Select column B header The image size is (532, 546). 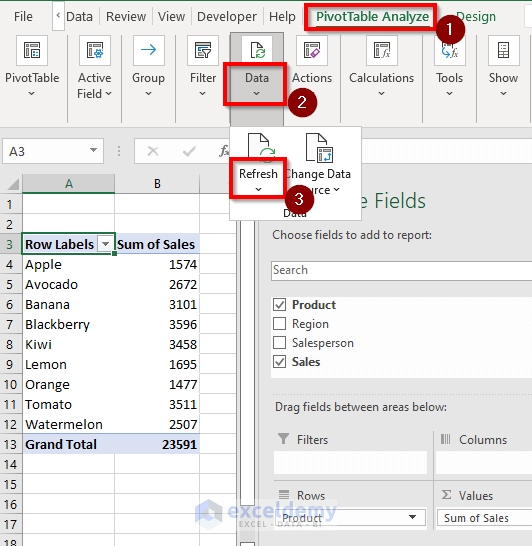pyautogui.click(x=157, y=184)
